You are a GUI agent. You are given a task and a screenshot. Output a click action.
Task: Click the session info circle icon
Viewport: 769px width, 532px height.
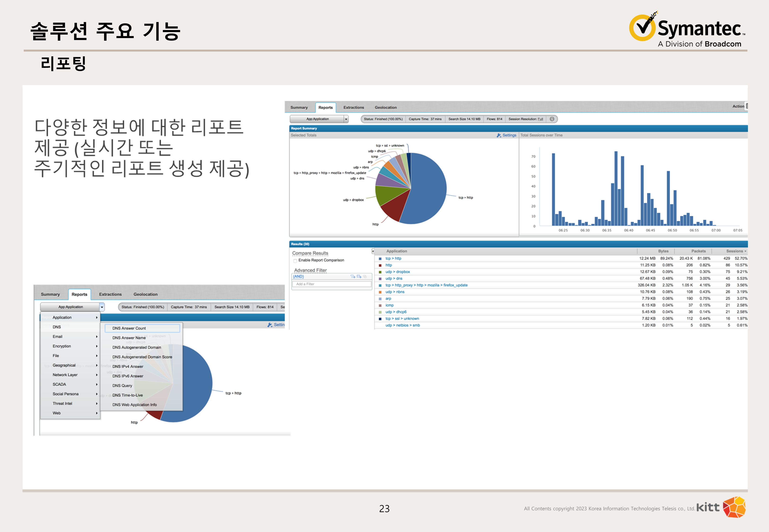(552, 119)
